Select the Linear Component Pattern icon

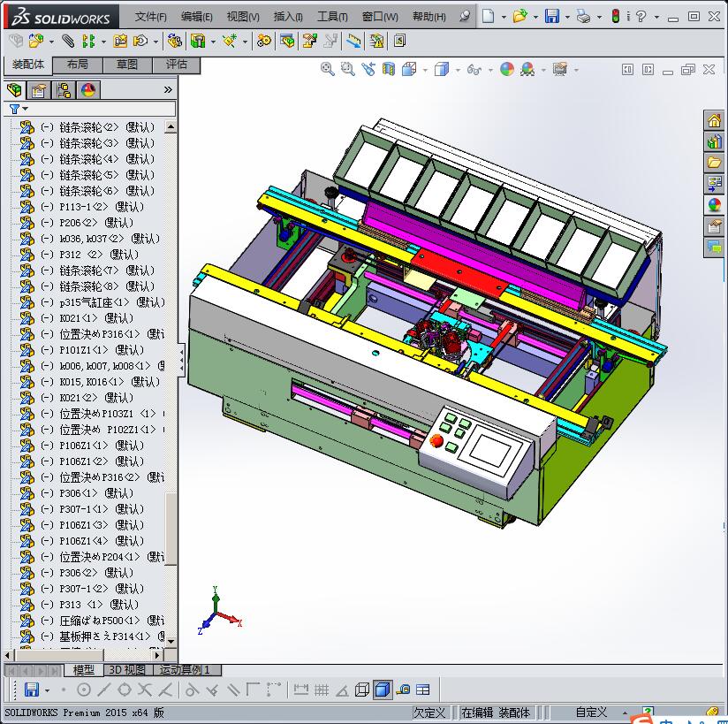(88, 41)
